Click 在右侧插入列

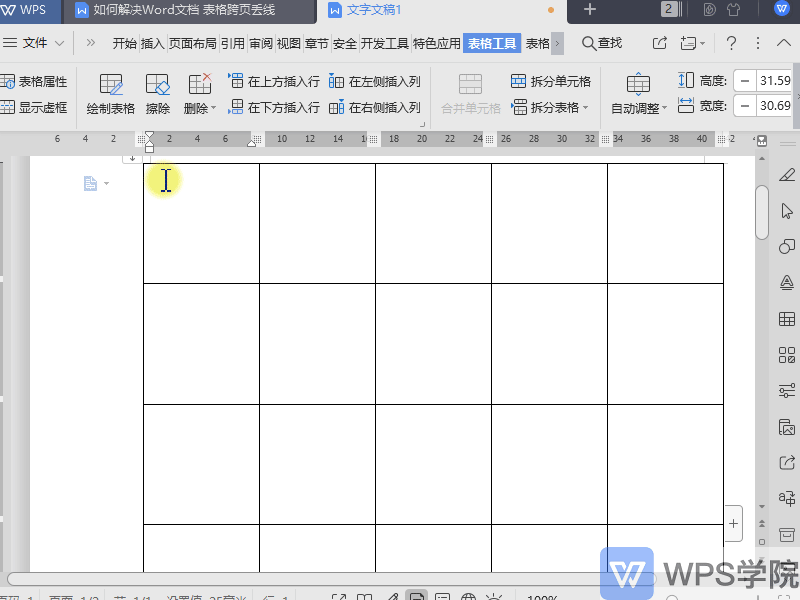click(374, 107)
